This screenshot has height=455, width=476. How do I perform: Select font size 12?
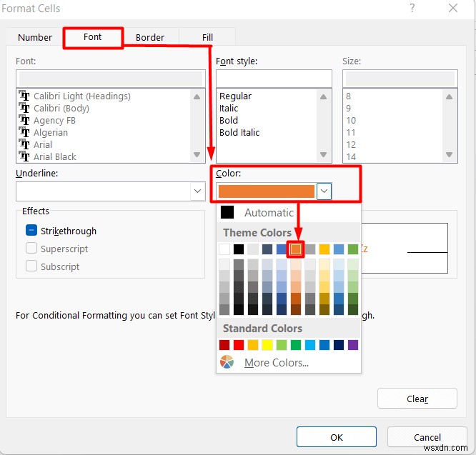point(351,145)
